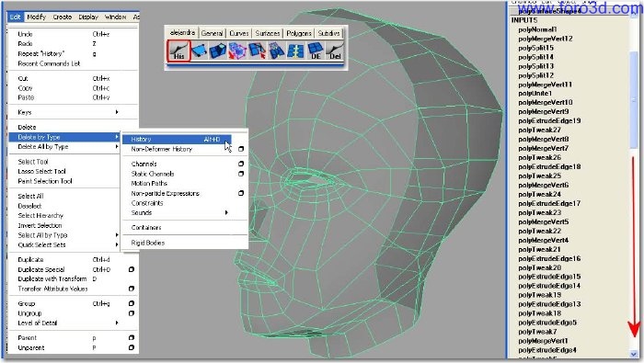
Task: Select the polySplit15 input node
Action: tap(535, 48)
